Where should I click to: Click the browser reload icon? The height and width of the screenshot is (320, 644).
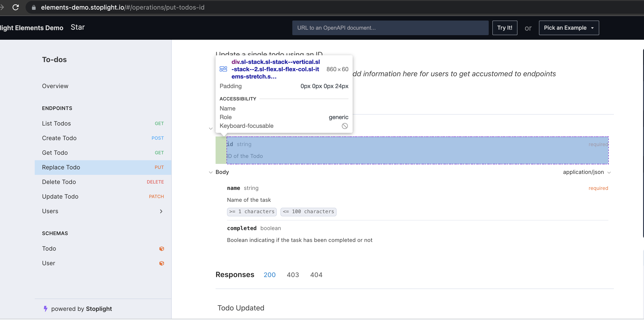tap(16, 7)
